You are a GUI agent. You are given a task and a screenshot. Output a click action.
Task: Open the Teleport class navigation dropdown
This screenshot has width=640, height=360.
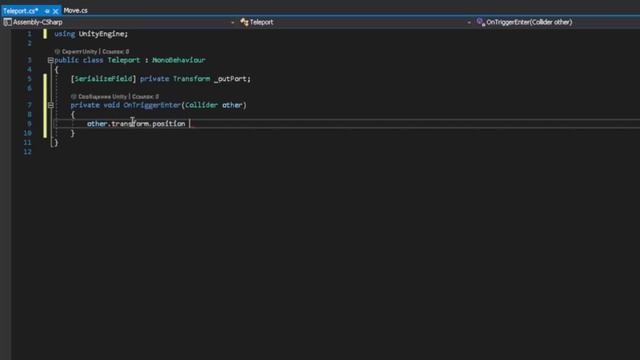(x=469, y=22)
